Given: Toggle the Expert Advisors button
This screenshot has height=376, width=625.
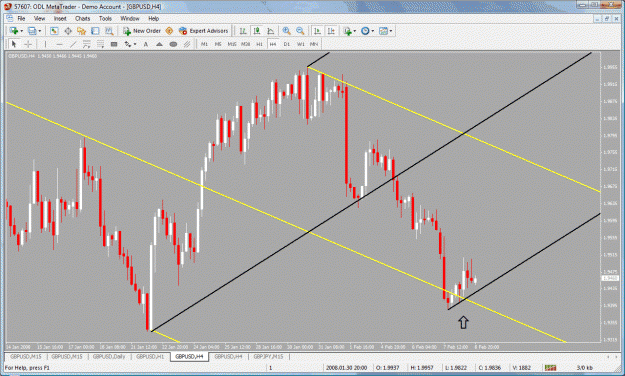Looking at the screenshot, I should pos(204,31).
